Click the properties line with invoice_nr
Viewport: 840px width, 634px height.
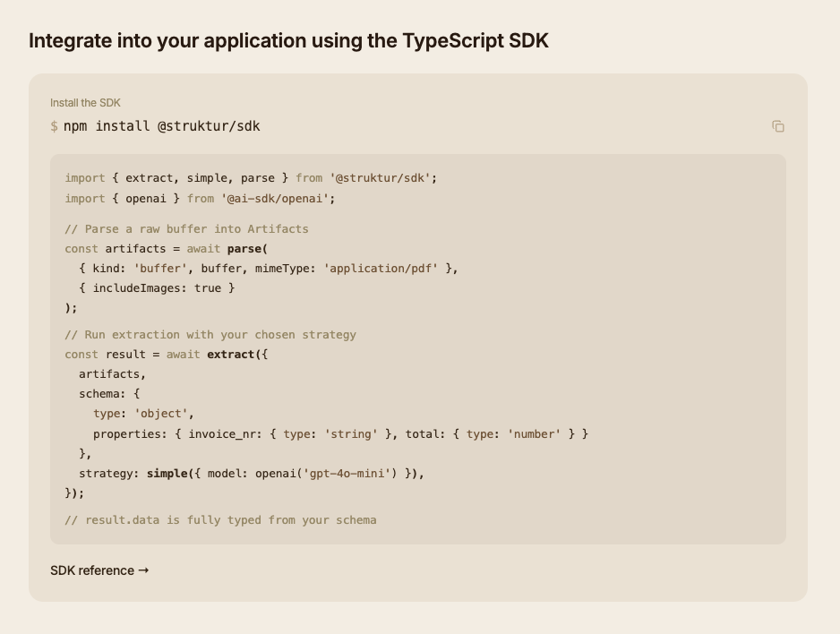point(340,434)
